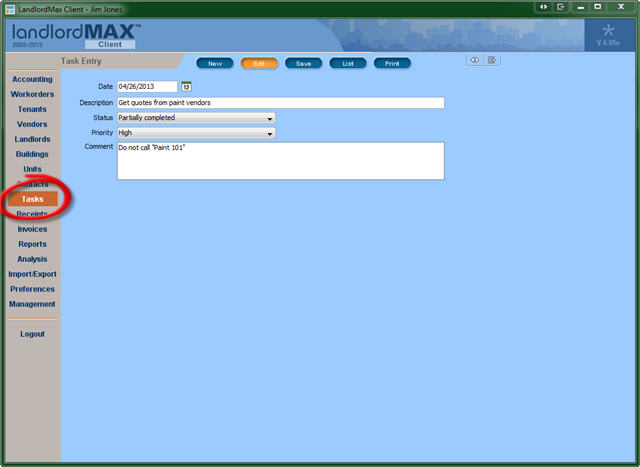This screenshot has height=467, width=640.
Task: Switch to the Tenants section
Action: point(32,109)
